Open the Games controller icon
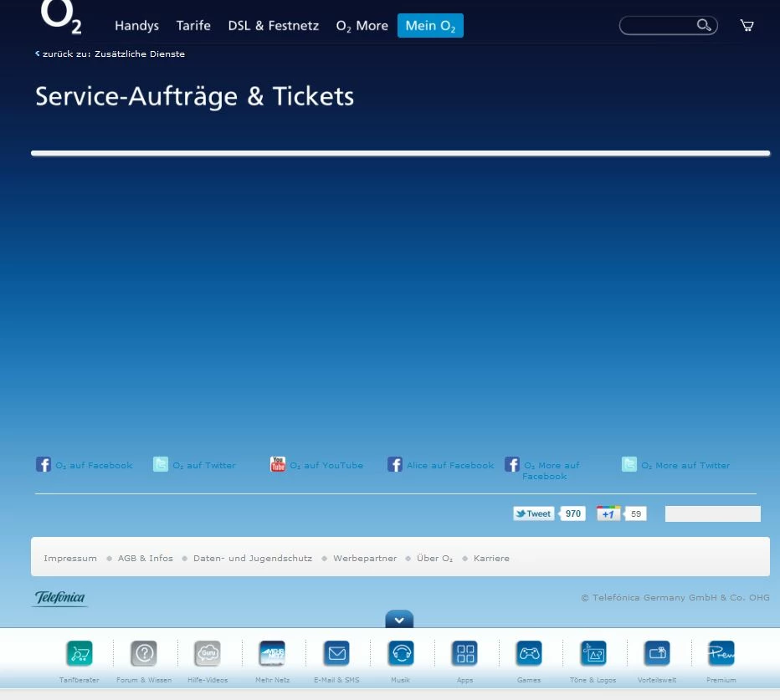Viewport: 780px width, 700px height. [x=529, y=653]
